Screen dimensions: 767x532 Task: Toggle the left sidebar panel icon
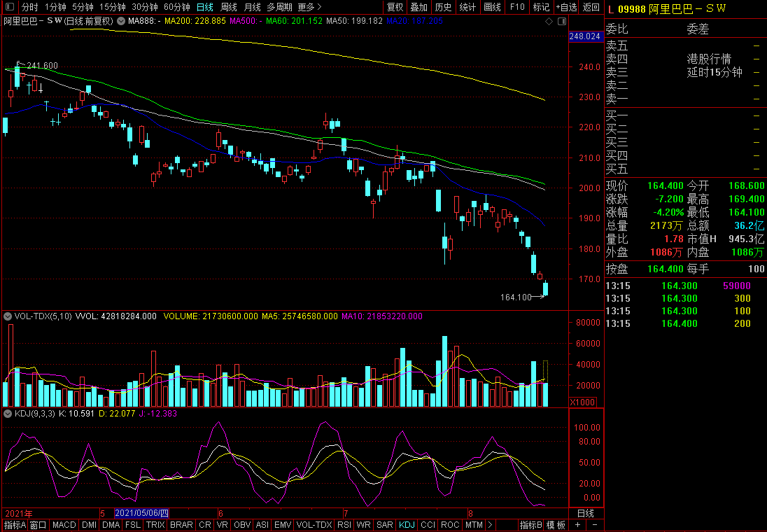[9, 7]
